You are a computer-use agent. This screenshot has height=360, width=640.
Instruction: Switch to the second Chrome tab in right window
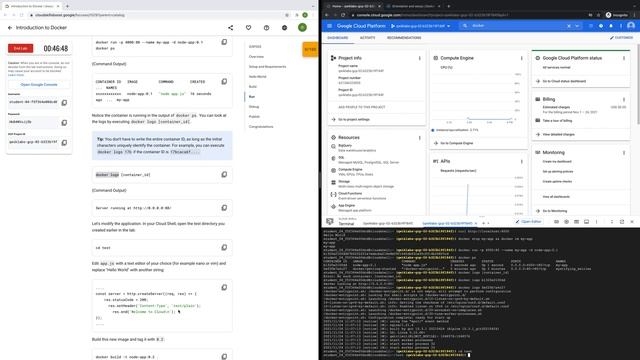(x=413, y=6)
